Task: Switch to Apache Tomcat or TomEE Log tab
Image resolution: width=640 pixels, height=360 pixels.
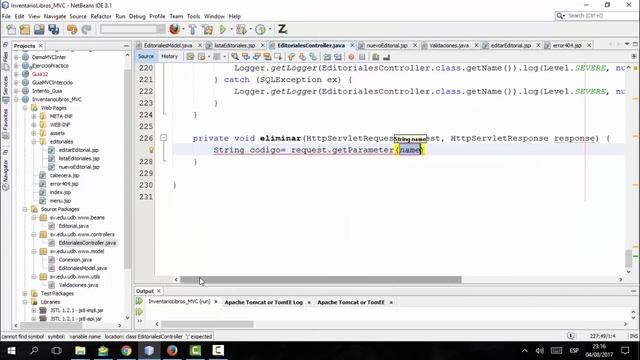Action: tap(264, 302)
